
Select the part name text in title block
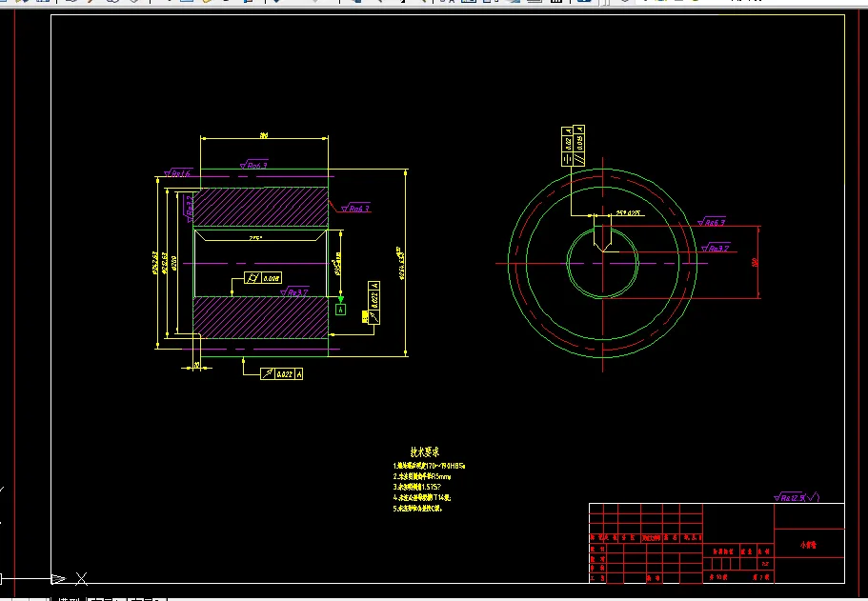[808, 545]
